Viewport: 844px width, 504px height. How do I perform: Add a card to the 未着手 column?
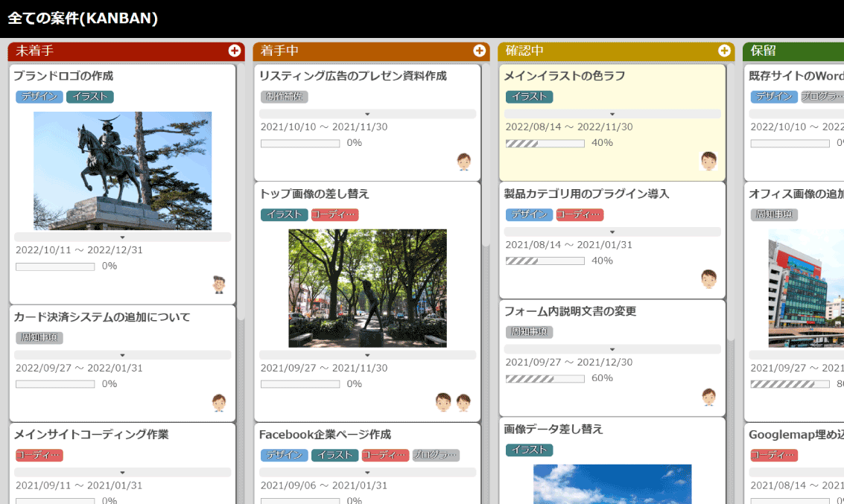[235, 51]
